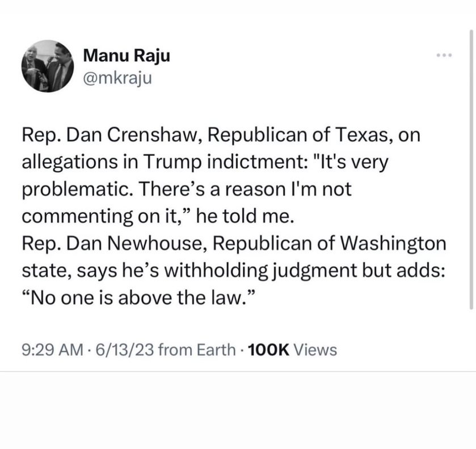Open the three-dot more options menu

click(x=444, y=55)
